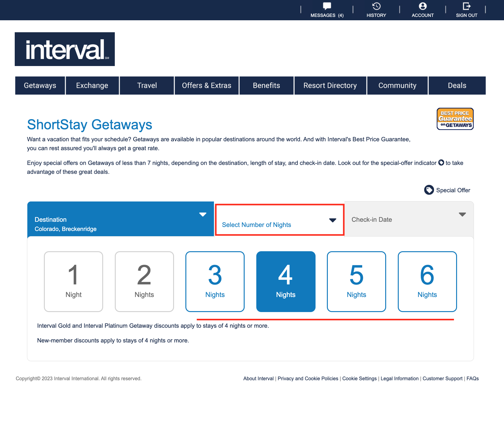The image size is (504, 422).
Task: Select the 3 Nights option
Action: pyautogui.click(x=215, y=281)
